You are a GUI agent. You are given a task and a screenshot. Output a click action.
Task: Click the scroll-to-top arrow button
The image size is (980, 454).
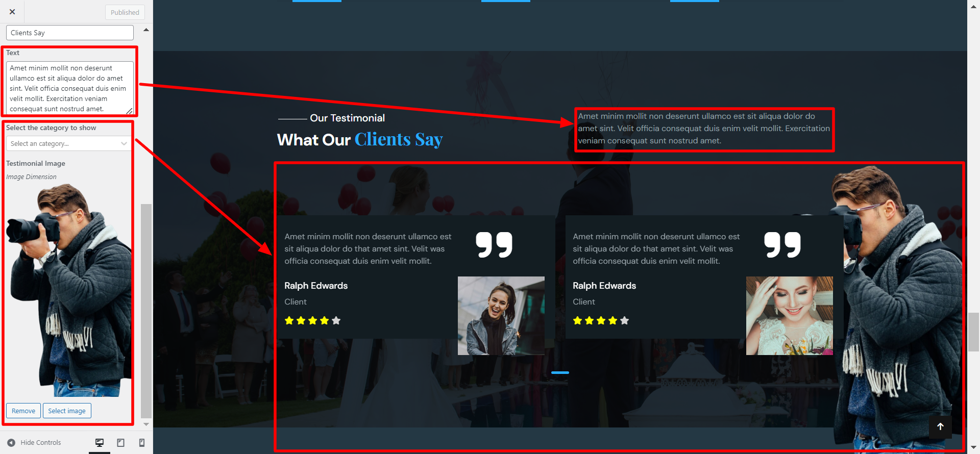click(x=940, y=427)
